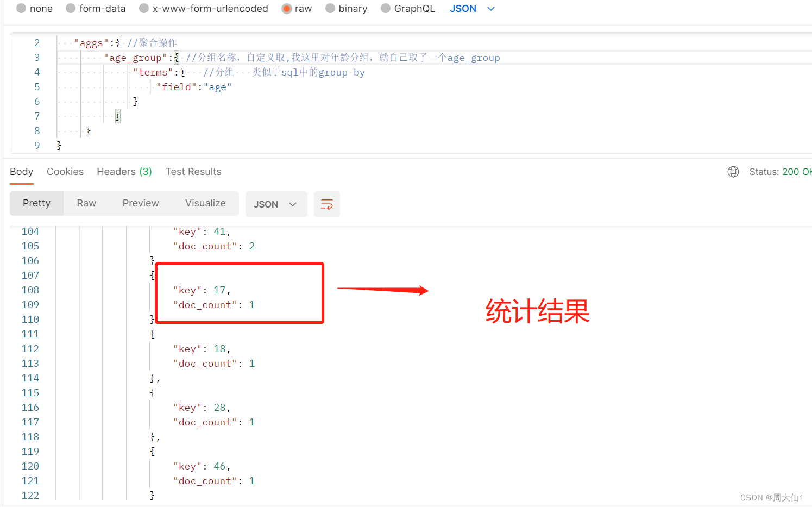Switch to the Test Results tab

point(193,172)
